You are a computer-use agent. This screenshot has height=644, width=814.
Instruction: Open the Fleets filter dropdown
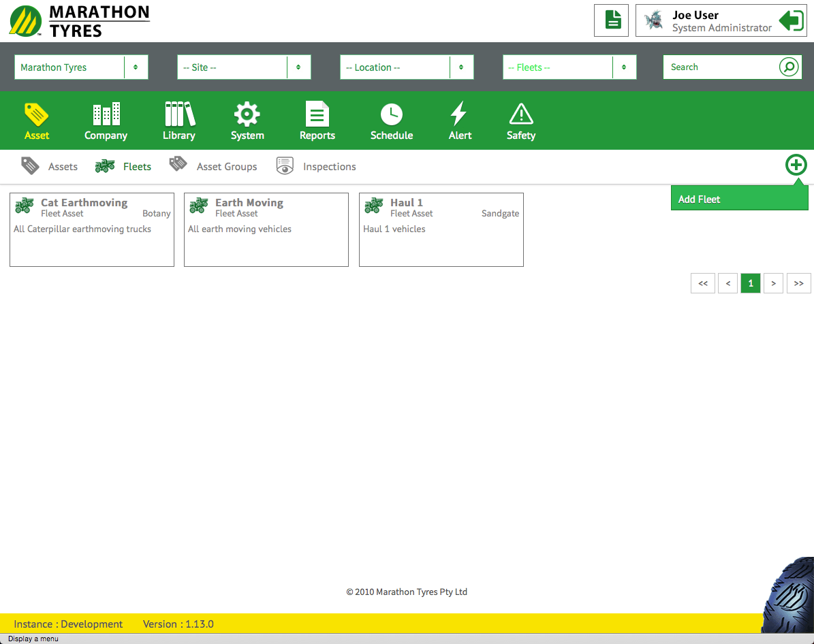[624, 67]
